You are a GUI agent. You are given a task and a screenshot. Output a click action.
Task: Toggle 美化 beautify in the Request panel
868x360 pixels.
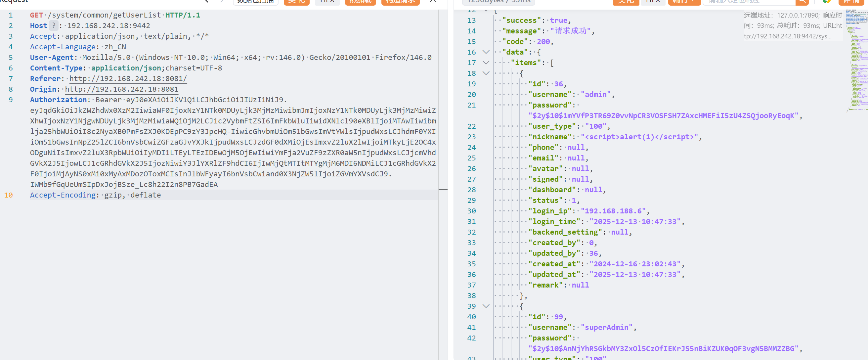pyautogui.click(x=296, y=2)
